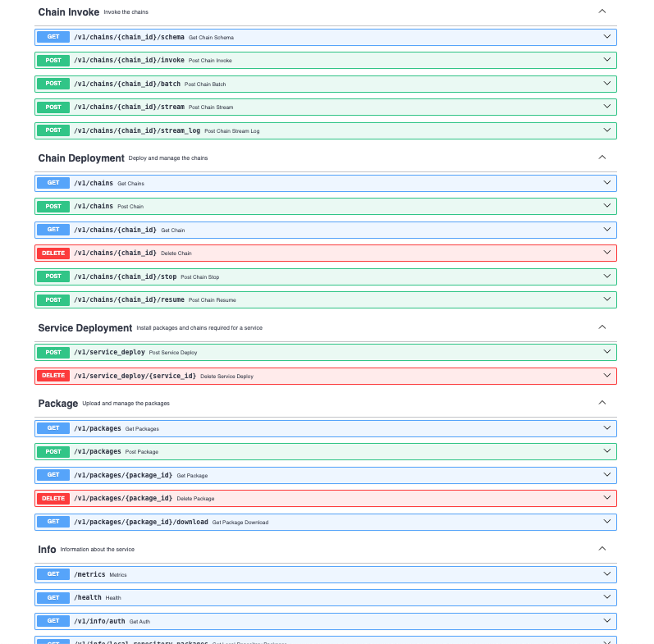Image resolution: width=654 pixels, height=644 pixels.
Task: Open the /v1/chains/{chain_id}/stream_log endpoint path
Action: 137,130
